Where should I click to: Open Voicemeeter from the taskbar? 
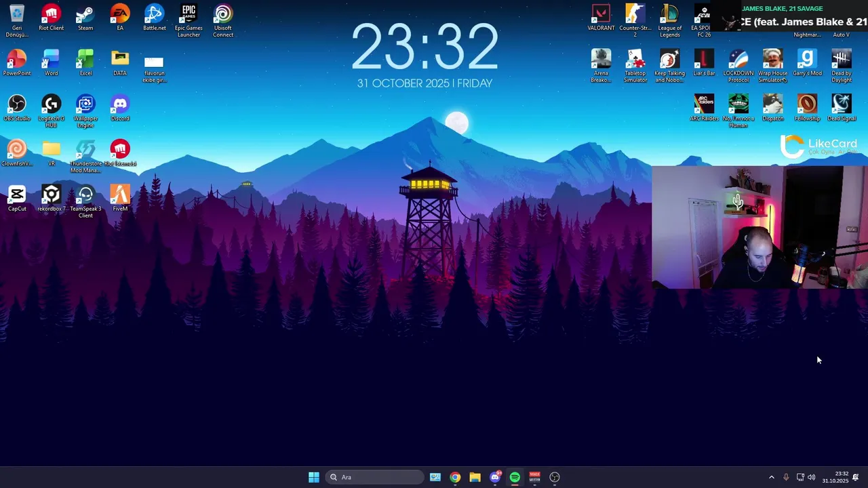534,477
